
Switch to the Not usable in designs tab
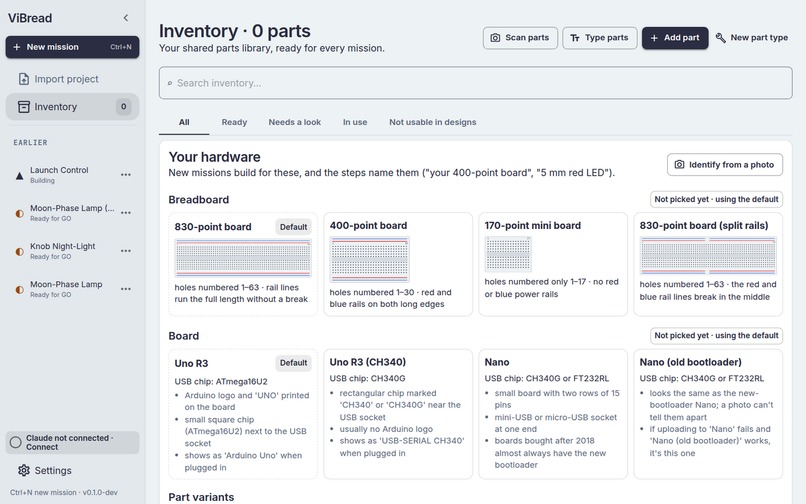[433, 122]
